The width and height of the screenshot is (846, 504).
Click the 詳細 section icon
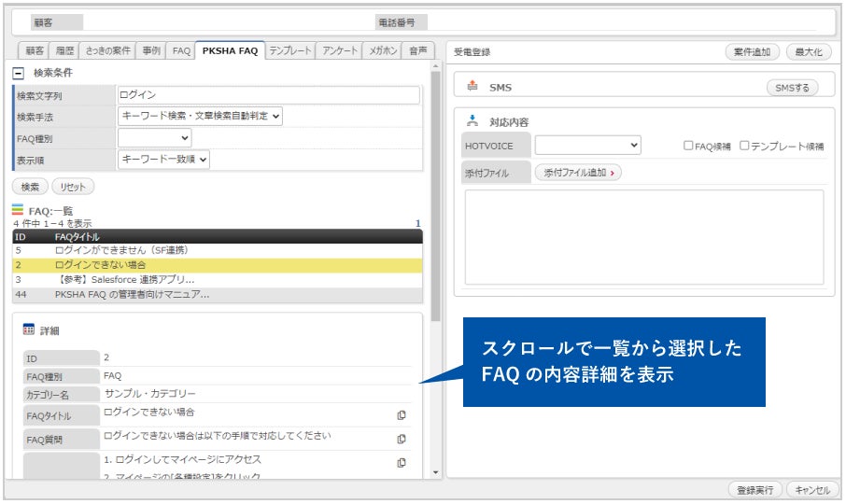pyautogui.click(x=28, y=329)
